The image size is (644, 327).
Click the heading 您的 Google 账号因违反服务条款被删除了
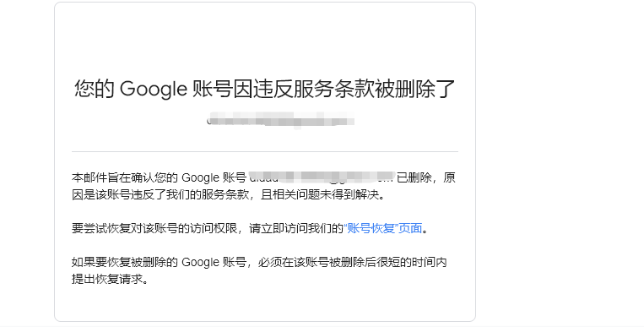(x=265, y=89)
